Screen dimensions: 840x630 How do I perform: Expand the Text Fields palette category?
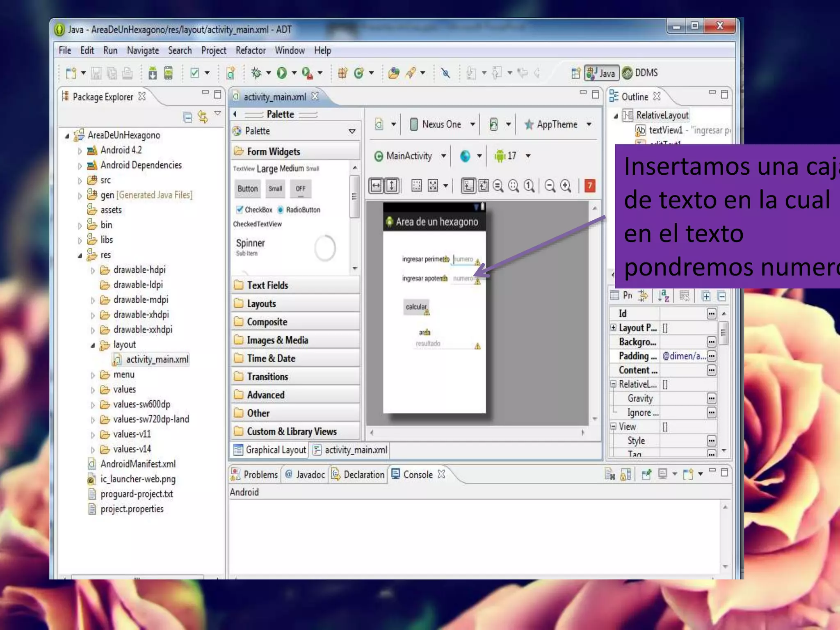pyautogui.click(x=267, y=285)
